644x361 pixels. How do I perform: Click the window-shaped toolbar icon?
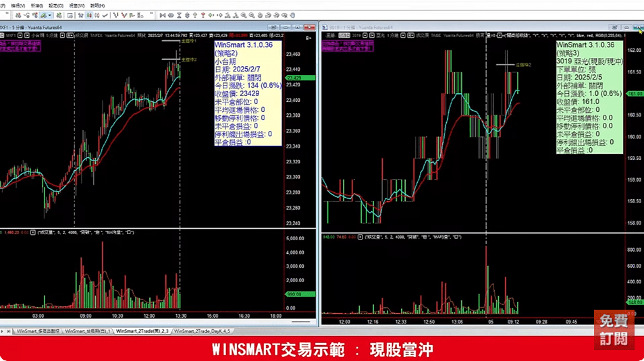pos(70,16)
